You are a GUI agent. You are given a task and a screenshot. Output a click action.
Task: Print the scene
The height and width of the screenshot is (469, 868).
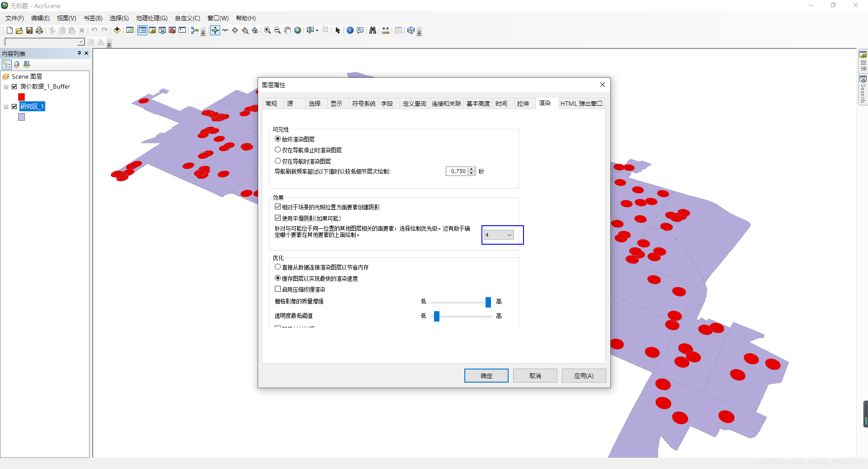pos(39,30)
